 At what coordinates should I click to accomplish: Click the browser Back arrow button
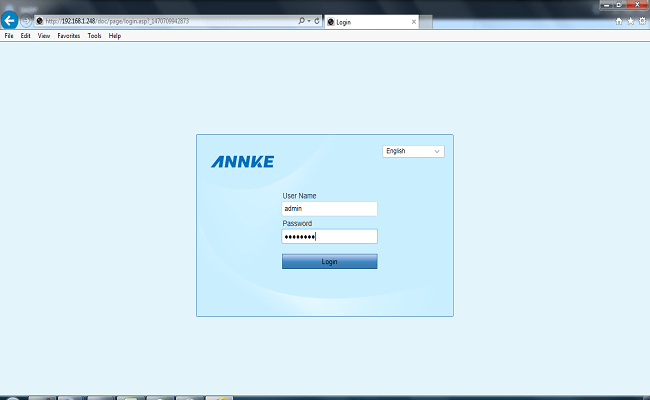pos(10,20)
